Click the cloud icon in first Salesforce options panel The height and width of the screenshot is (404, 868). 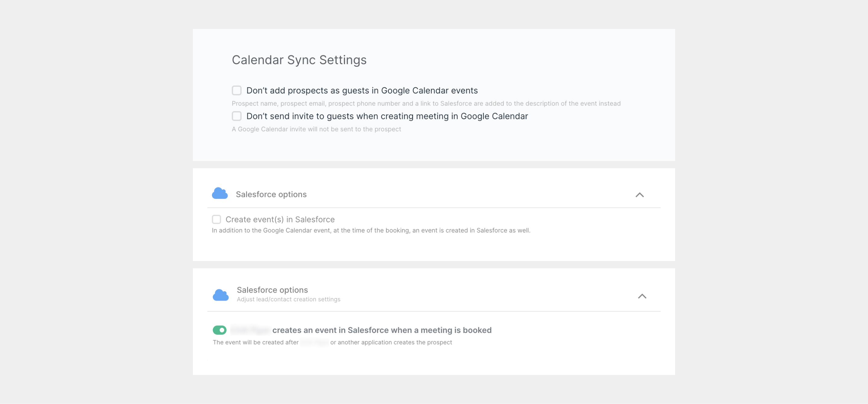pyautogui.click(x=220, y=193)
